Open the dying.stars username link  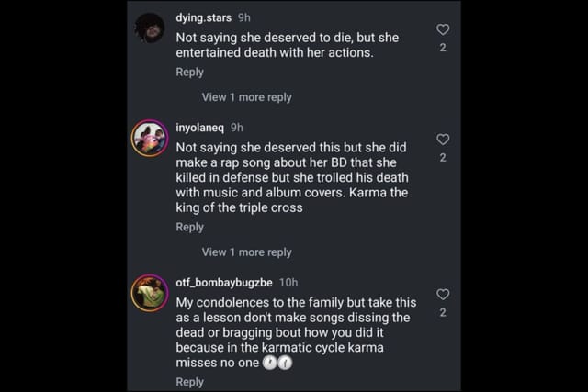[x=203, y=17]
